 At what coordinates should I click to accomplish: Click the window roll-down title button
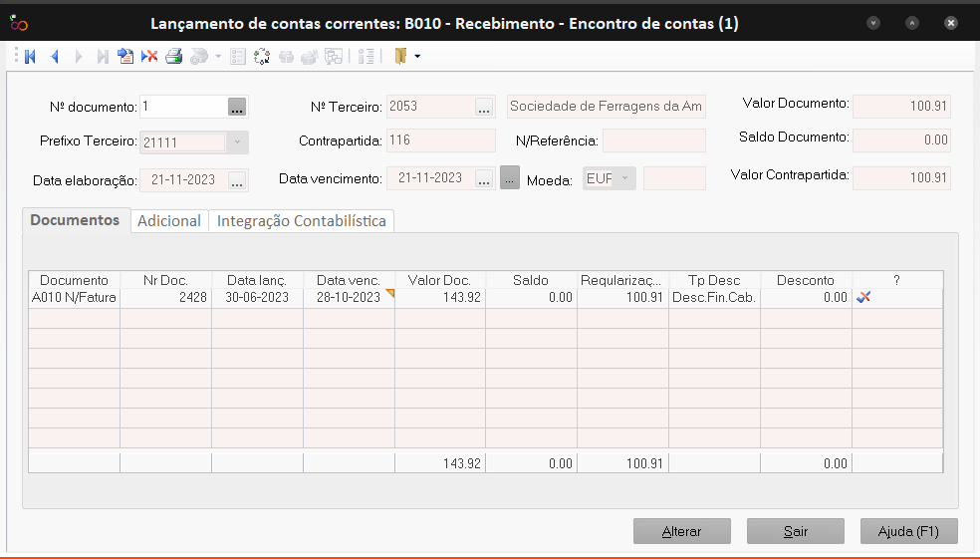(873, 23)
